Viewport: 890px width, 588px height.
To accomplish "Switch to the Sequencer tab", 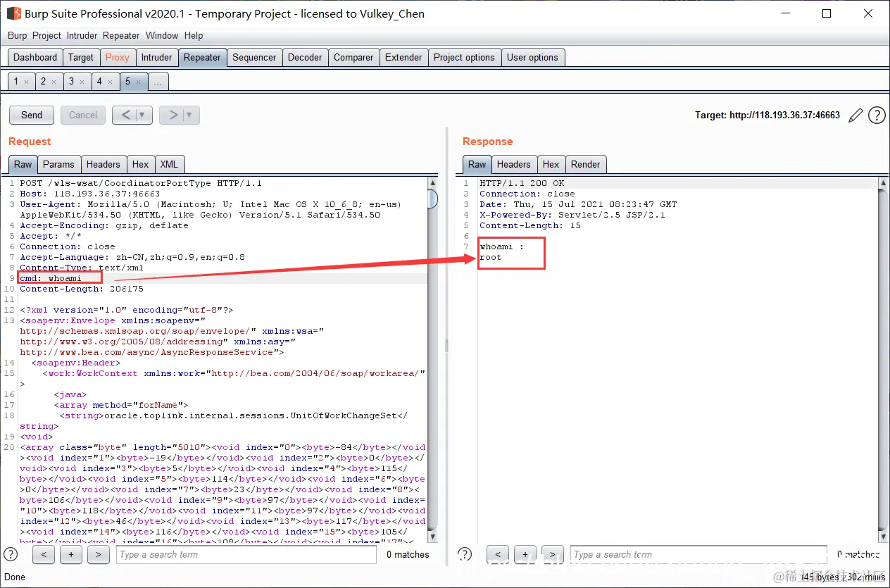I will tap(254, 57).
